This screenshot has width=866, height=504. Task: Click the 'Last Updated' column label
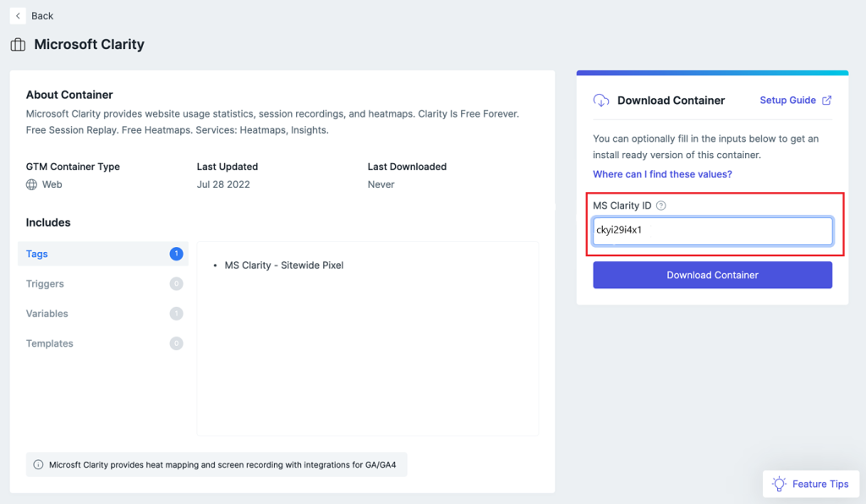pos(227,167)
